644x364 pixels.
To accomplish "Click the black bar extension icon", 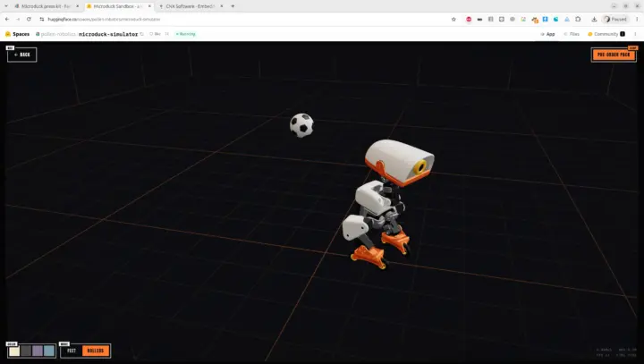I will [x=479, y=20].
